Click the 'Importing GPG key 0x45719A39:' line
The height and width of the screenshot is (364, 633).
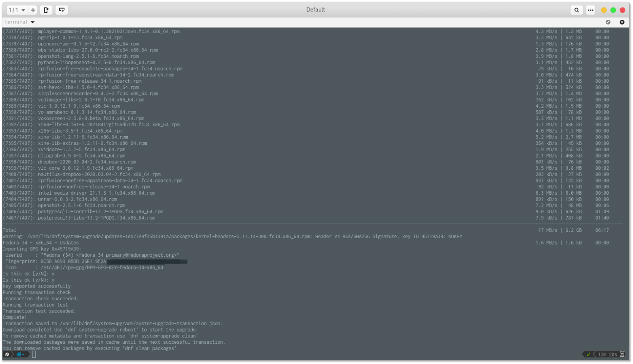pos(42,249)
